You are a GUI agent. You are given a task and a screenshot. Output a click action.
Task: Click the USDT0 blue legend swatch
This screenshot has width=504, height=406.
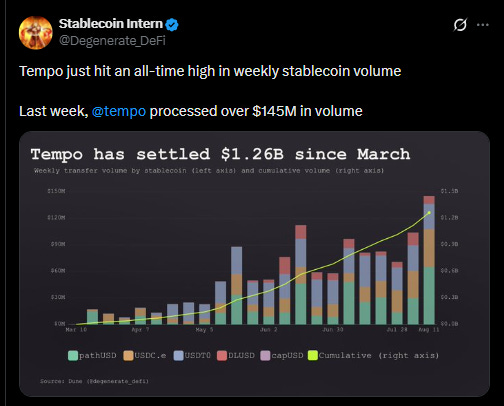point(179,355)
